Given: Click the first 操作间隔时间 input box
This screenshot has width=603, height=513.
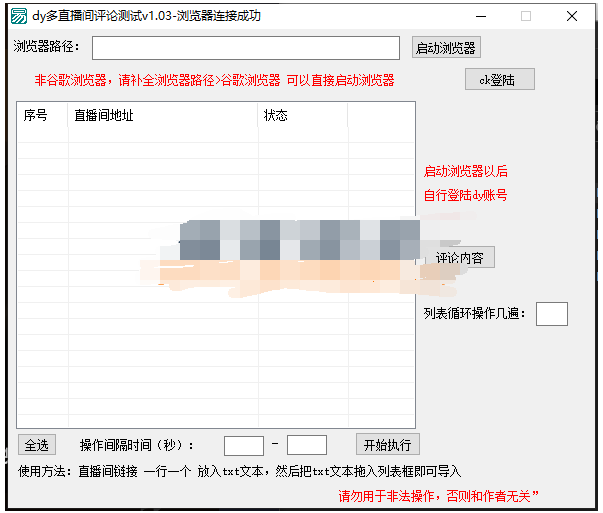Looking at the screenshot, I should [243, 445].
